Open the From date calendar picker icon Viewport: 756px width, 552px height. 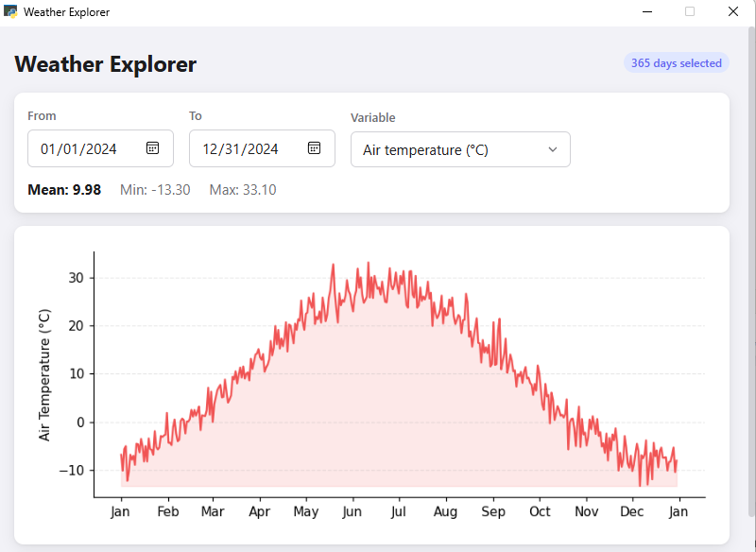[x=152, y=148]
